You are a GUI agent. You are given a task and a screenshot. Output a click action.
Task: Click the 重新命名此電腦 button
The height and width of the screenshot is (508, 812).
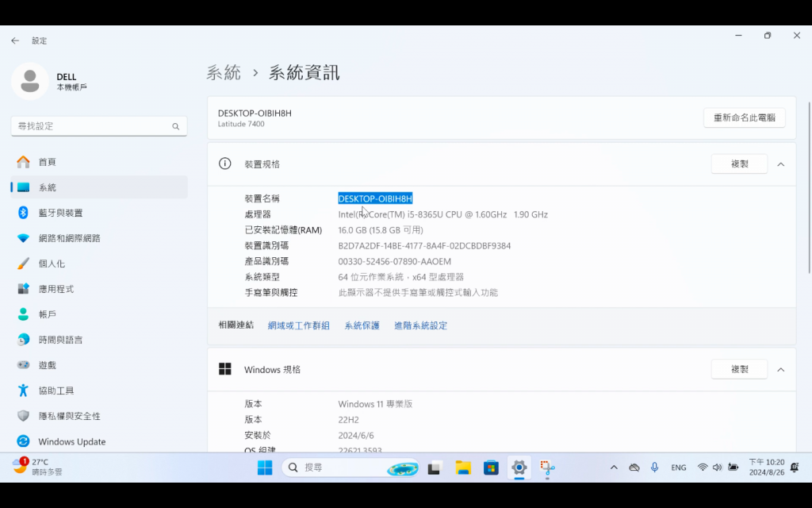tap(744, 117)
